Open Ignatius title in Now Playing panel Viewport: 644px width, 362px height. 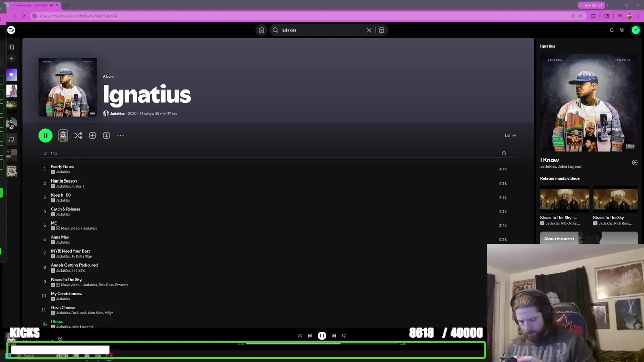pyautogui.click(x=548, y=46)
